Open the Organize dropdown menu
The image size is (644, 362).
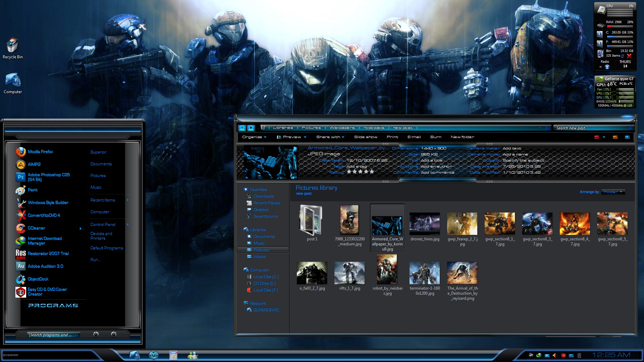[254, 137]
